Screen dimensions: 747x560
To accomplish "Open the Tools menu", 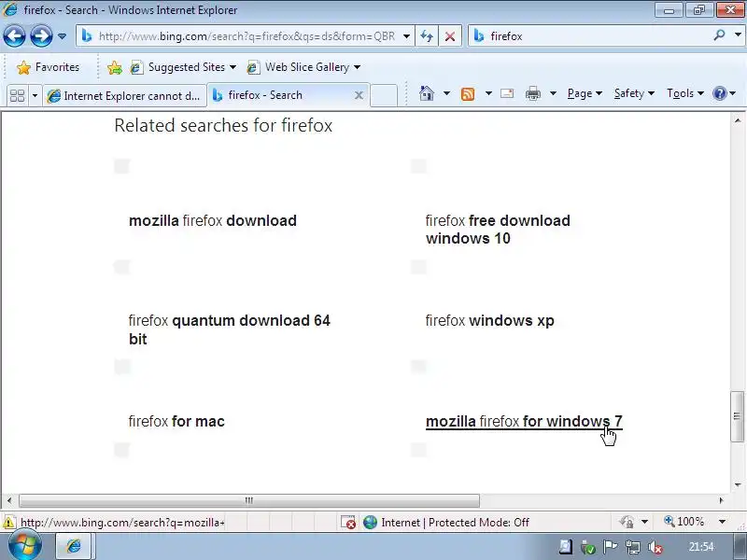I will click(x=685, y=93).
